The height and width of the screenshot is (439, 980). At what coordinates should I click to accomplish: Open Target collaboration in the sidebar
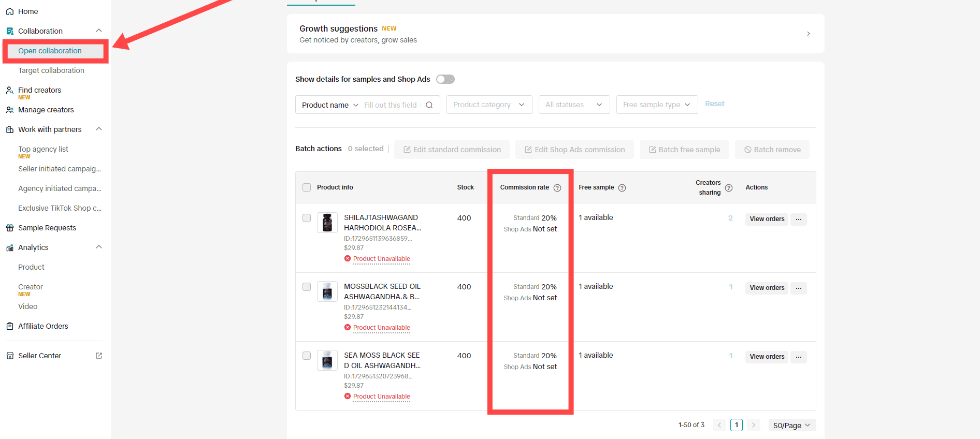51,70
